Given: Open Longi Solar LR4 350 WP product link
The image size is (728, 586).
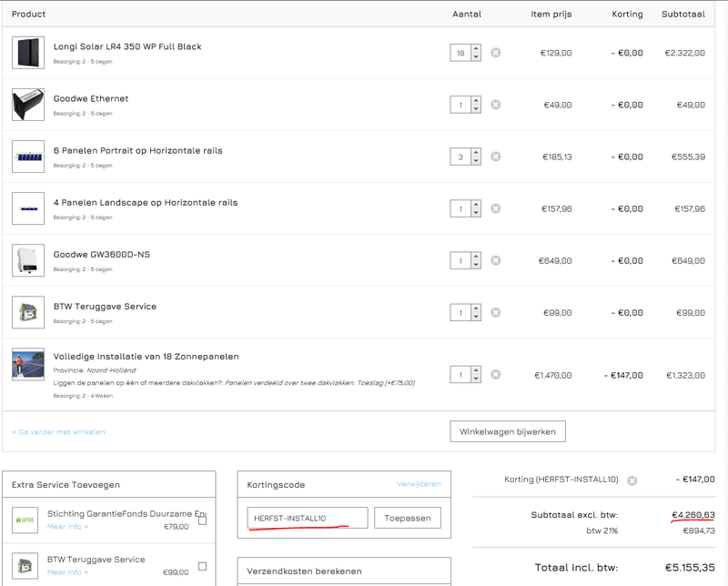Looking at the screenshot, I should pyautogui.click(x=127, y=46).
